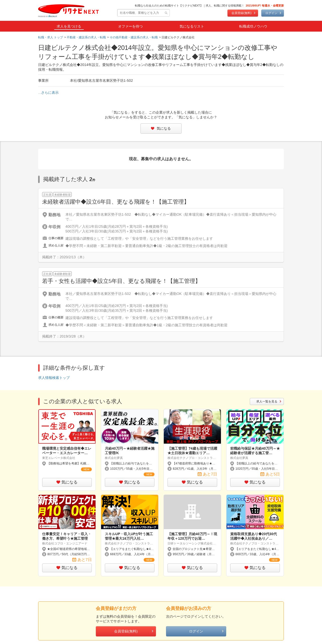Open 自分本位で、働ける thumbnail
This screenshot has width=322, height=644.
[x=255, y=427]
